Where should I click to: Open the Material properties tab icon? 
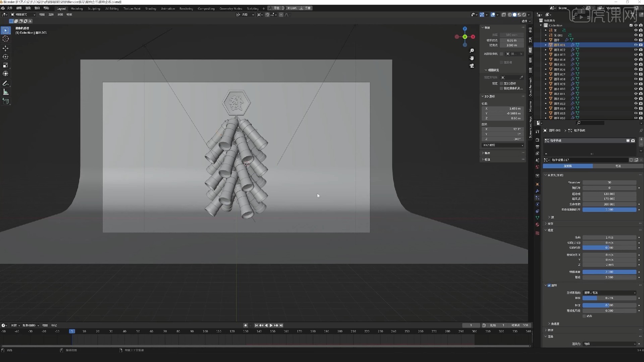click(537, 225)
